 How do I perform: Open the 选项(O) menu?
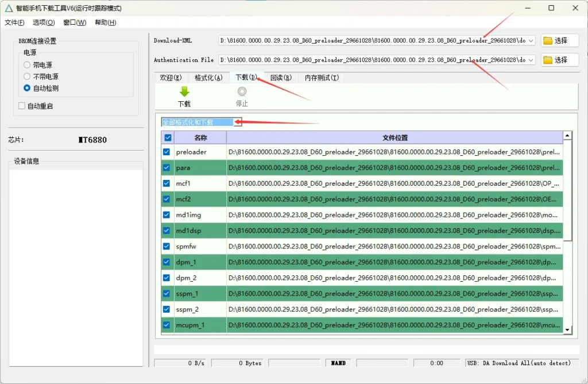tap(44, 22)
